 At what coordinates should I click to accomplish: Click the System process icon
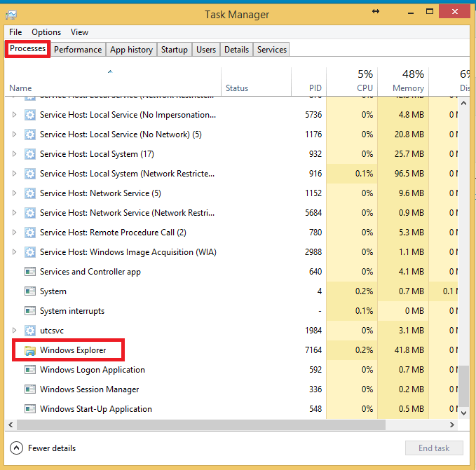click(29, 291)
